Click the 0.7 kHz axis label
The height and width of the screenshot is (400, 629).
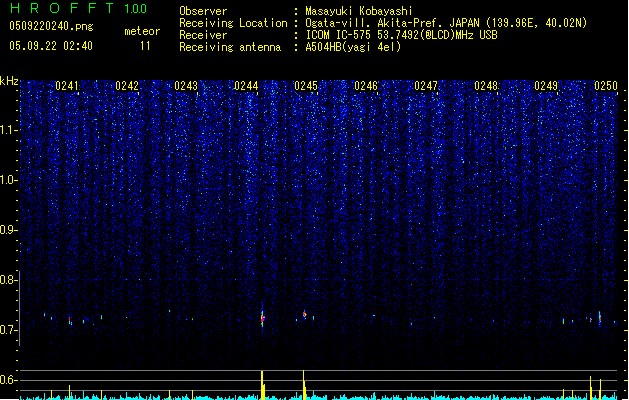tap(8, 330)
